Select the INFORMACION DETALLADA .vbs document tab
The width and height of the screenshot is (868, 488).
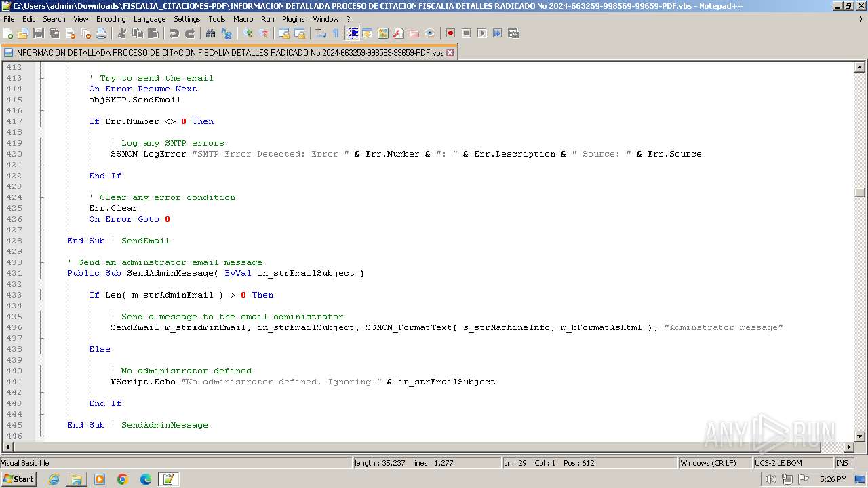click(x=229, y=52)
